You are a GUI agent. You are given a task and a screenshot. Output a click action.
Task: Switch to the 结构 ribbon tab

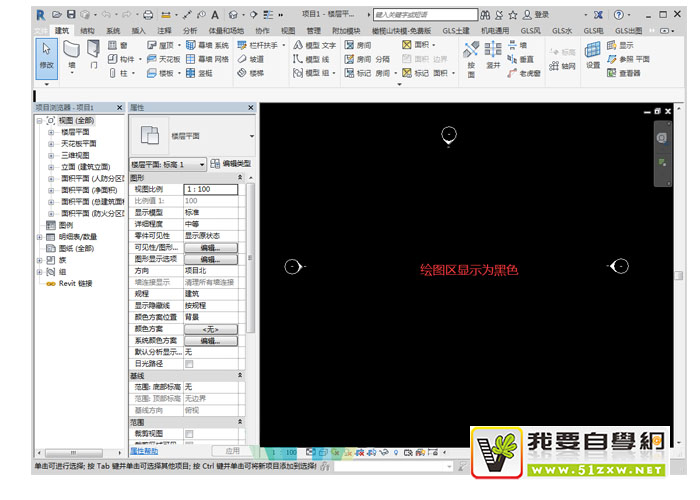pyautogui.click(x=88, y=30)
